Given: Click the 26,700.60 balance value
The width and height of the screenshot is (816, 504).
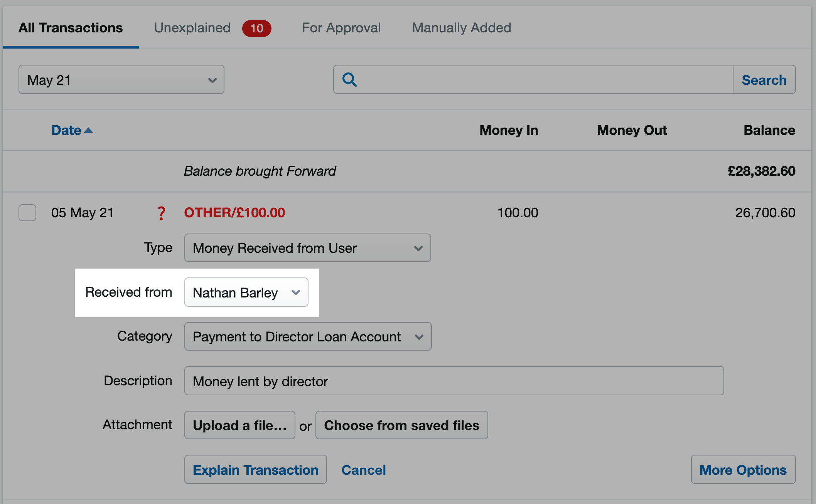Looking at the screenshot, I should click(765, 213).
